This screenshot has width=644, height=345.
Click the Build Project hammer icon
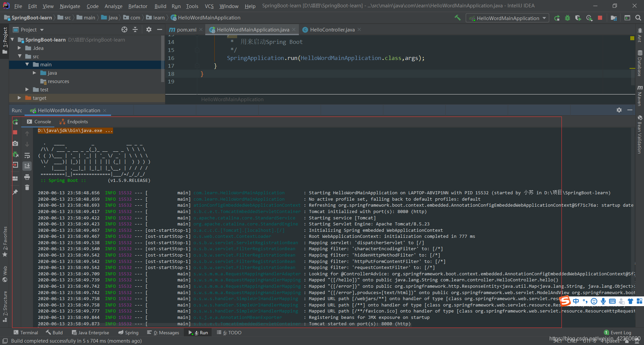pyautogui.click(x=458, y=18)
